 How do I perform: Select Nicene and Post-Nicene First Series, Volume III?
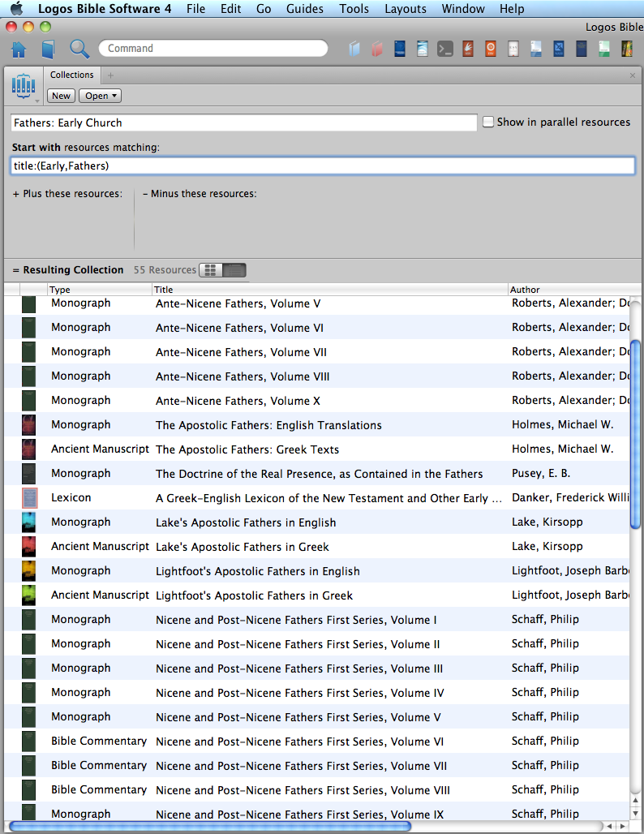[x=317, y=668]
